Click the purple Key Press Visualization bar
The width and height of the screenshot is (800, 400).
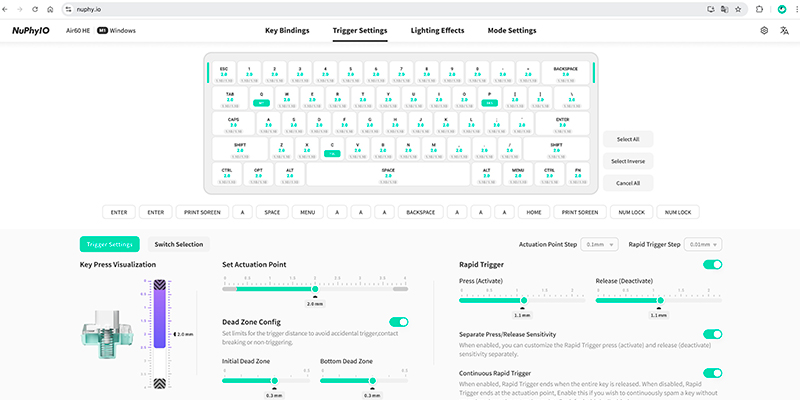point(160,320)
